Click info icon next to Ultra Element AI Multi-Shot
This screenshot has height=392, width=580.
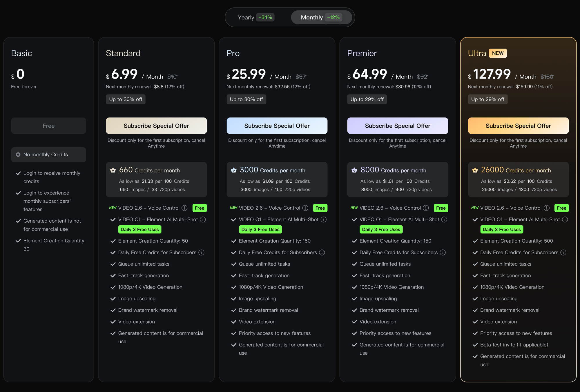coord(565,219)
